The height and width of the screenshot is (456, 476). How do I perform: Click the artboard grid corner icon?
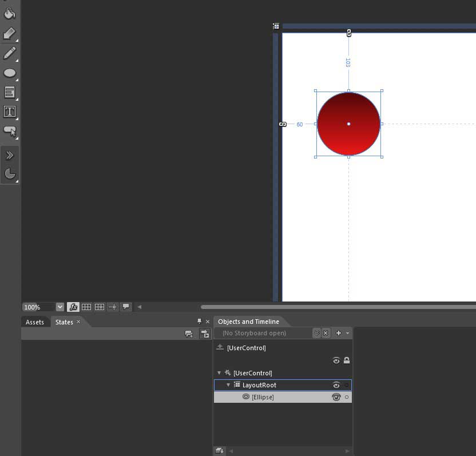[x=276, y=26]
